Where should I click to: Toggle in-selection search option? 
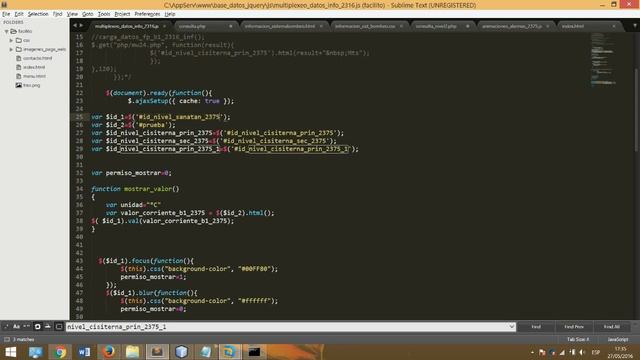[48, 327]
